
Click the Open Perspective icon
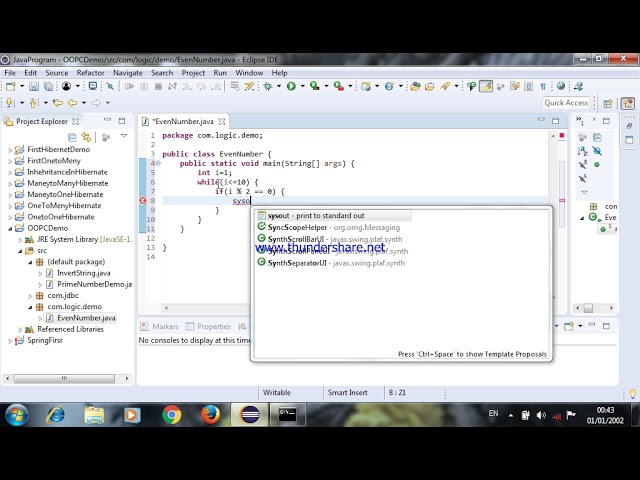(x=608, y=103)
